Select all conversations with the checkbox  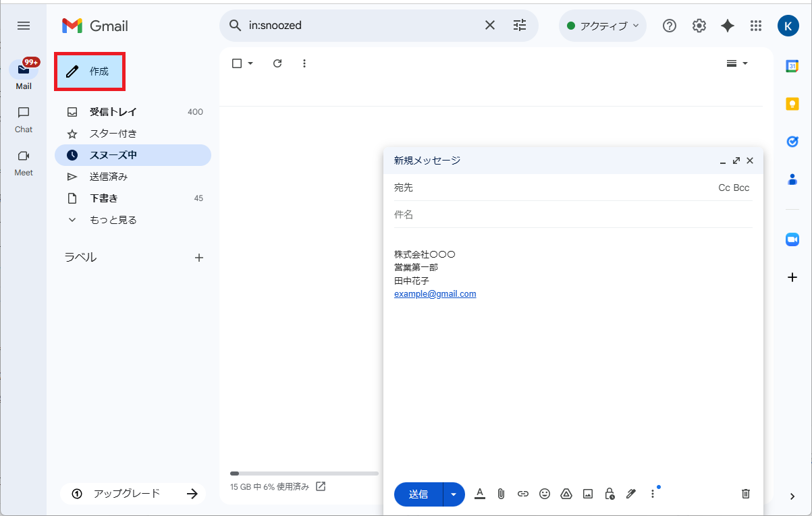click(x=236, y=63)
